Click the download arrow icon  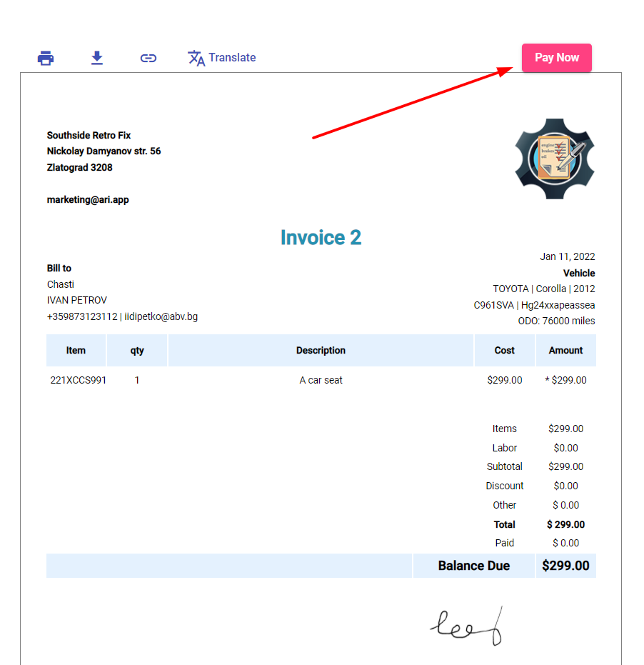(96, 57)
